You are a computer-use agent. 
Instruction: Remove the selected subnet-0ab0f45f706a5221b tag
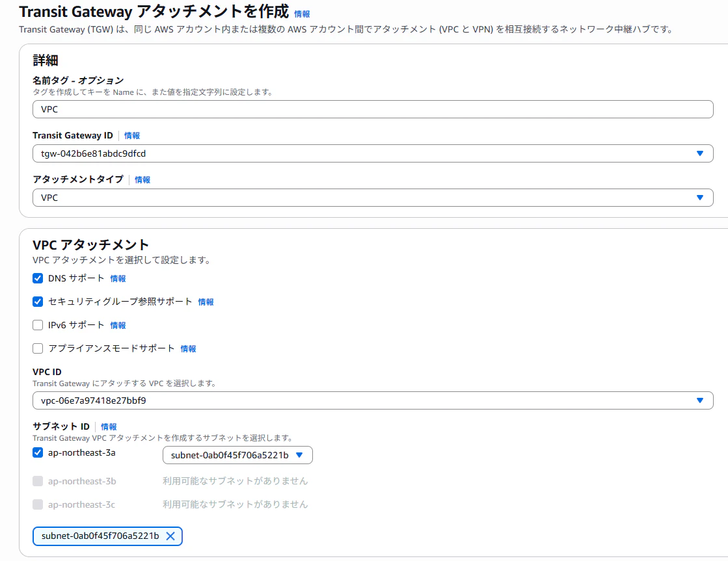tap(170, 536)
